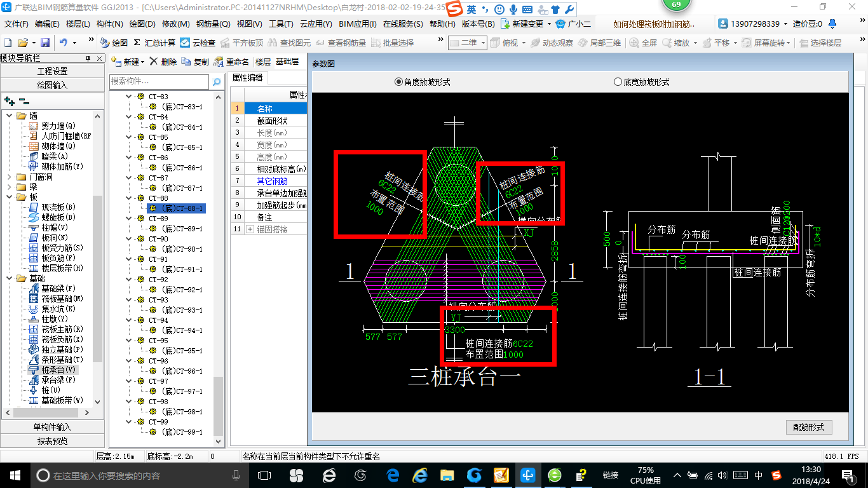
Task: Start 云检查 cloud check
Action: point(198,43)
